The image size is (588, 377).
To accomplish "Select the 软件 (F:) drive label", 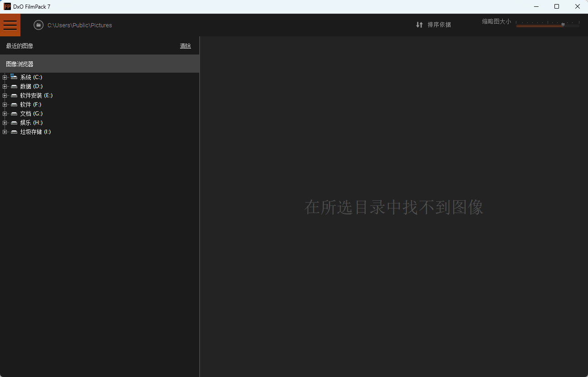I will [31, 104].
